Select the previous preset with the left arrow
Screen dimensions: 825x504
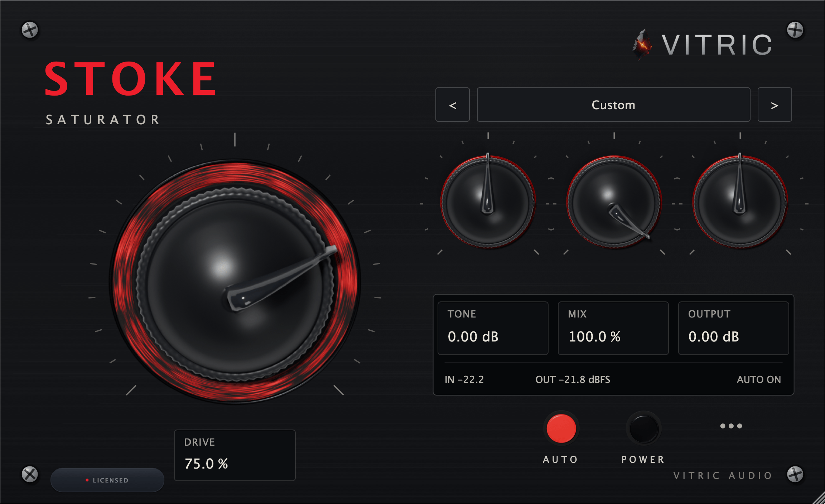pos(452,105)
